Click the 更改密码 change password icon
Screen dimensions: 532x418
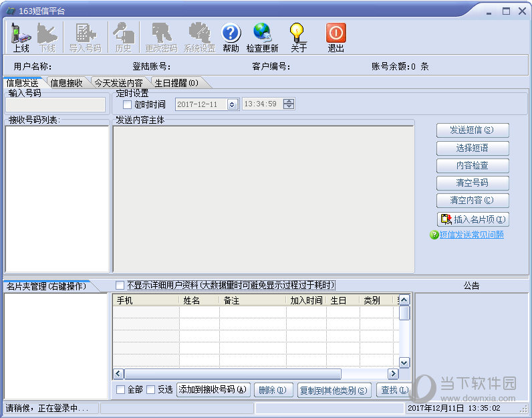point(161,37)
